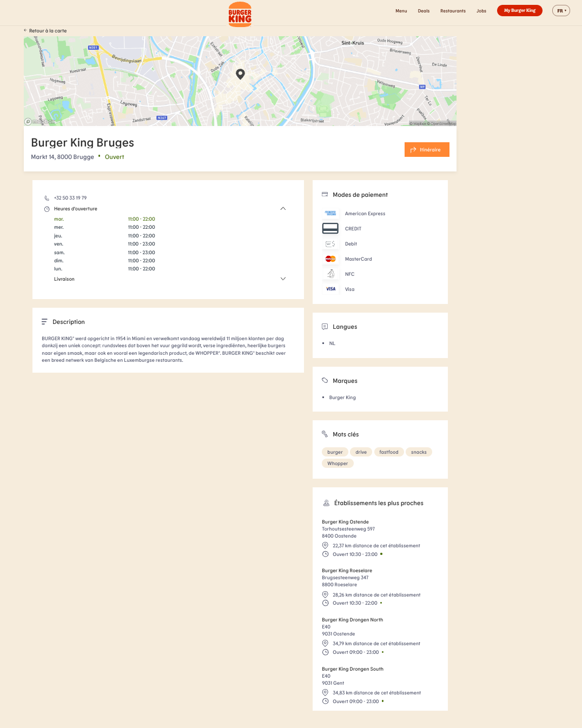Click the sam. opening hours row

(104, 253)
